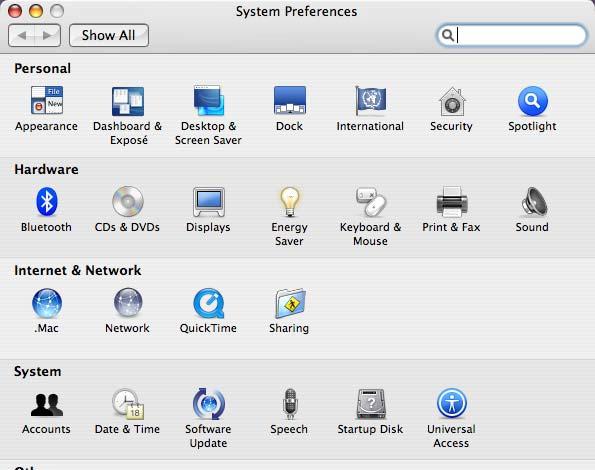Open Speech preferences microphone icon
The width and height of the screenshot is (595, 470).
coord(290,404)
